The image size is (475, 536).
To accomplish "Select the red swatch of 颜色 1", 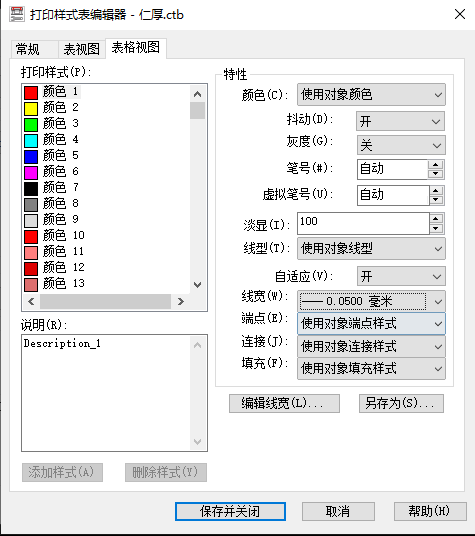I will [x=31, y=92].
